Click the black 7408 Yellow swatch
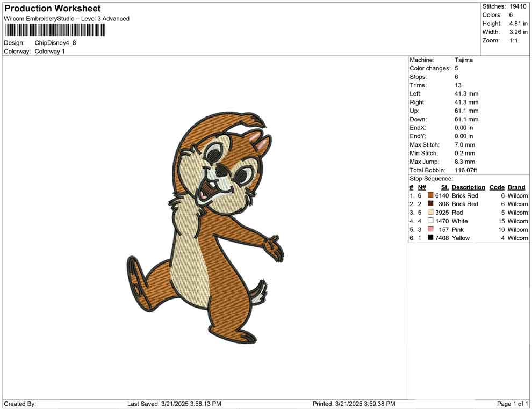The image size is (532, 409). (x=430, y=238)
